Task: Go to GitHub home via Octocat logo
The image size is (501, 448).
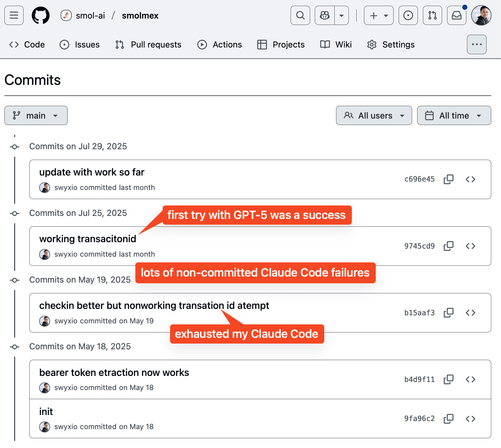Action: click(41, 15)
